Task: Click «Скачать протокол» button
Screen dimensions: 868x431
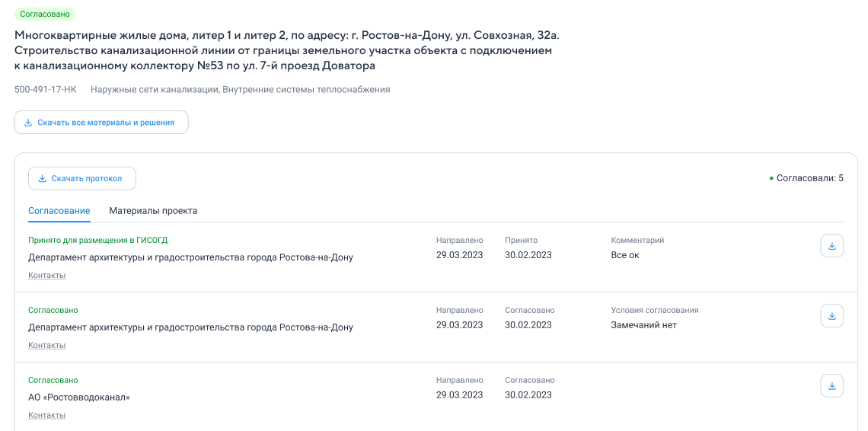Action: click(x=82, y=178)
